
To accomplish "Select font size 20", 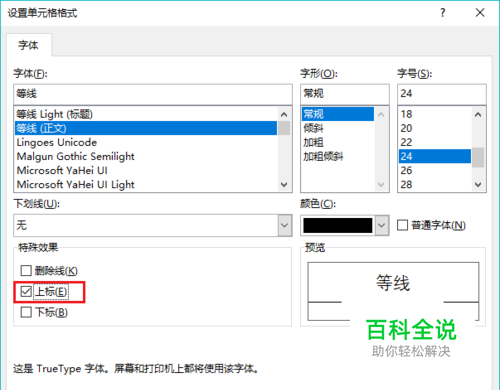I will click(x=435, y=128).
